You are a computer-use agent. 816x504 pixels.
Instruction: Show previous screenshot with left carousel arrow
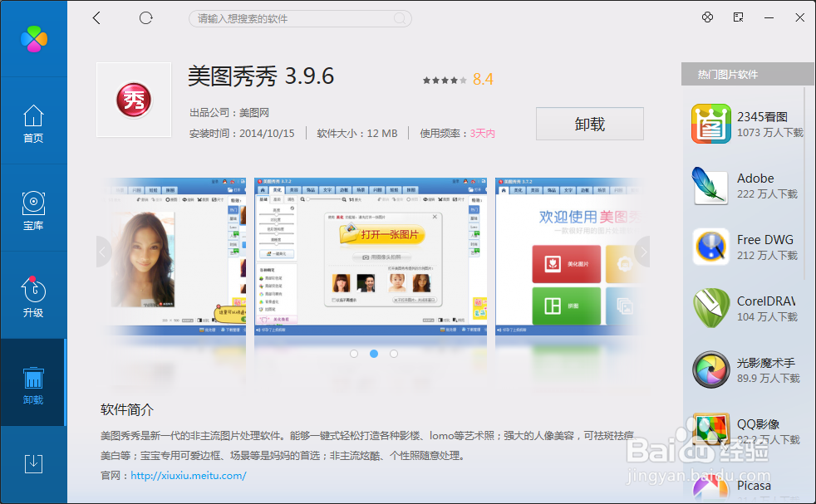click(103, 252)
